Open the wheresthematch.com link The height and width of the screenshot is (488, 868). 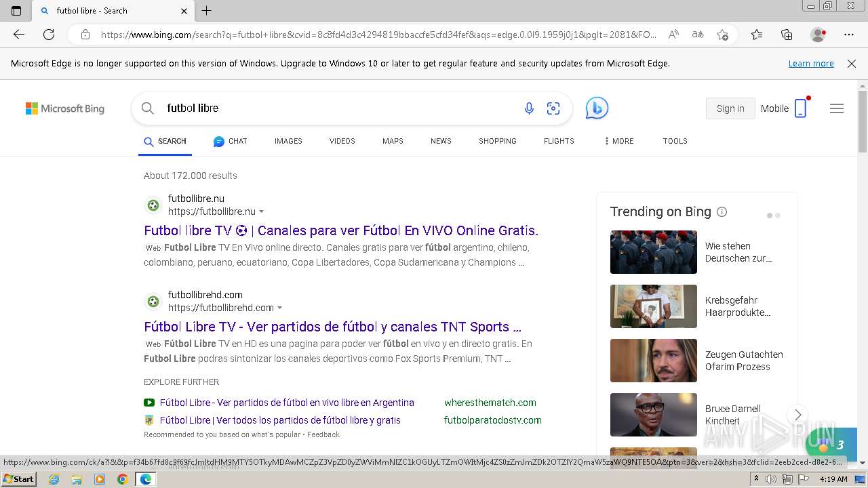(x=490, y=403)
